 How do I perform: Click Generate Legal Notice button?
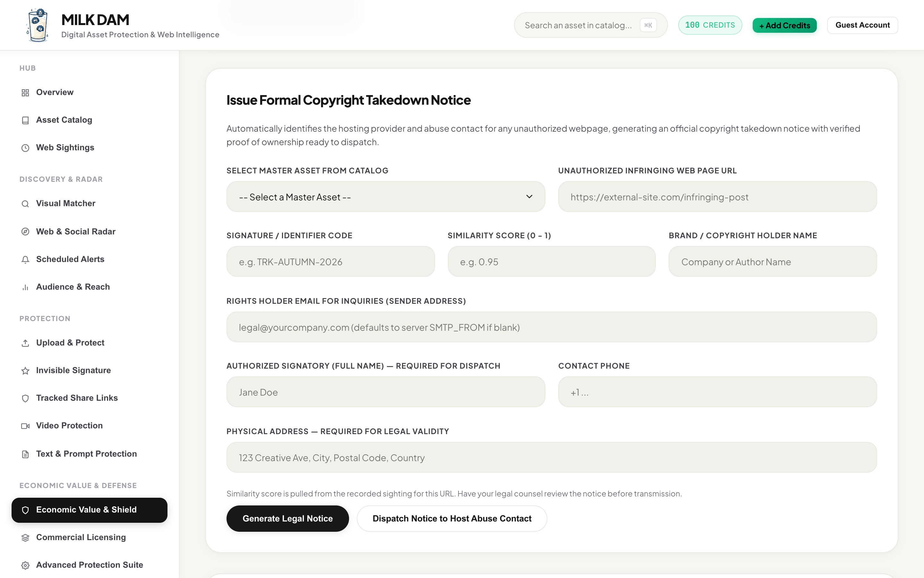pos(287,518)
